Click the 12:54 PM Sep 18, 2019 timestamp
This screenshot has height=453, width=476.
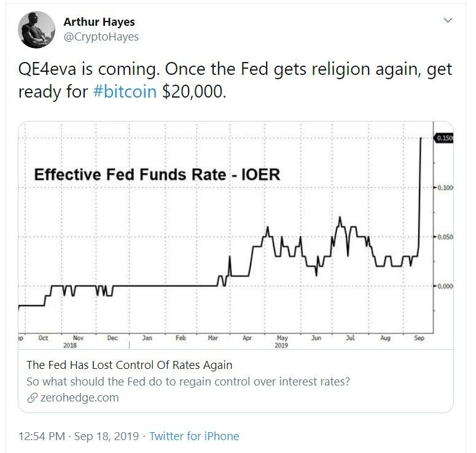[79, 436]
